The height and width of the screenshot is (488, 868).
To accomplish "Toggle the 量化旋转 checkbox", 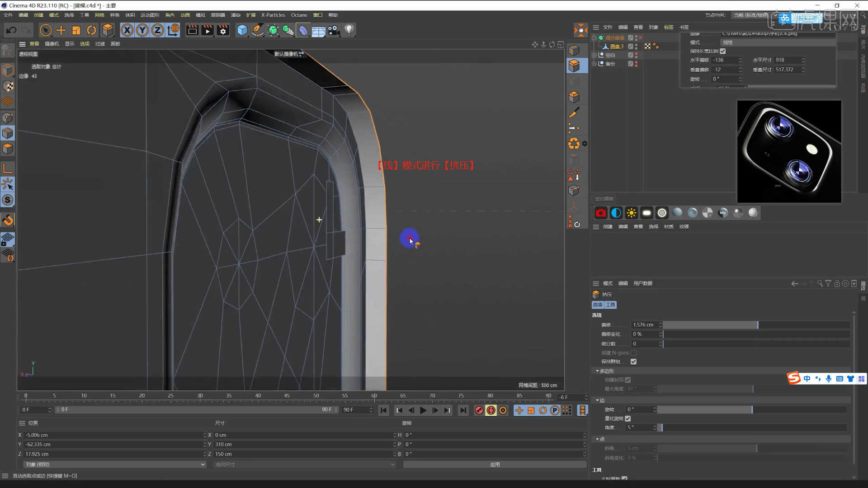I will (x=627, y=418).
